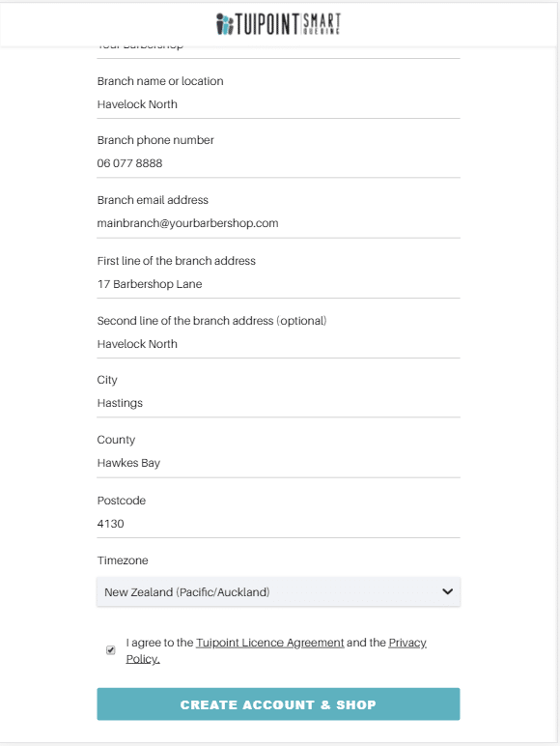Viewport: 560px width, 746px height.
Task: Click the Branch name or location label
Action: coord(160,81)
